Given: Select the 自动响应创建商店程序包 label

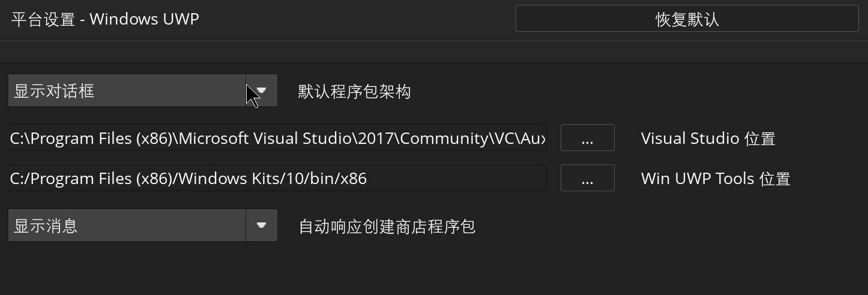Looking at the screenshot, I should [x=387, y=227].
